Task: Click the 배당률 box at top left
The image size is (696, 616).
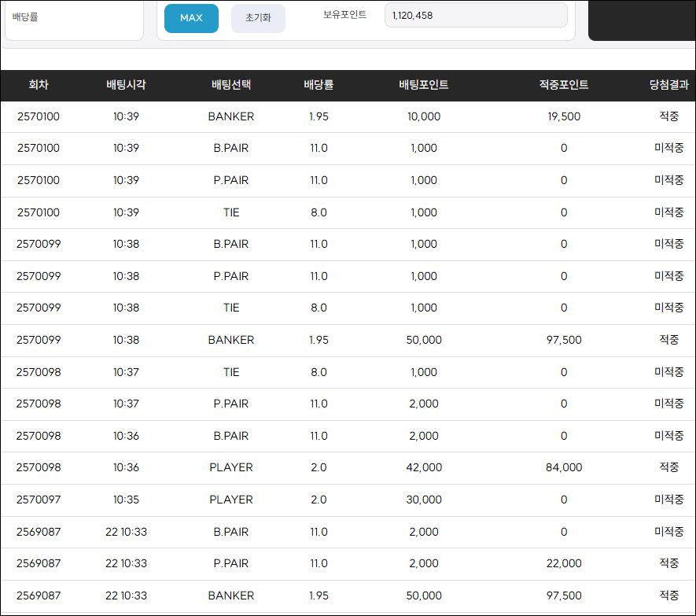Action: pyautogui.click(x=74, y=20)
